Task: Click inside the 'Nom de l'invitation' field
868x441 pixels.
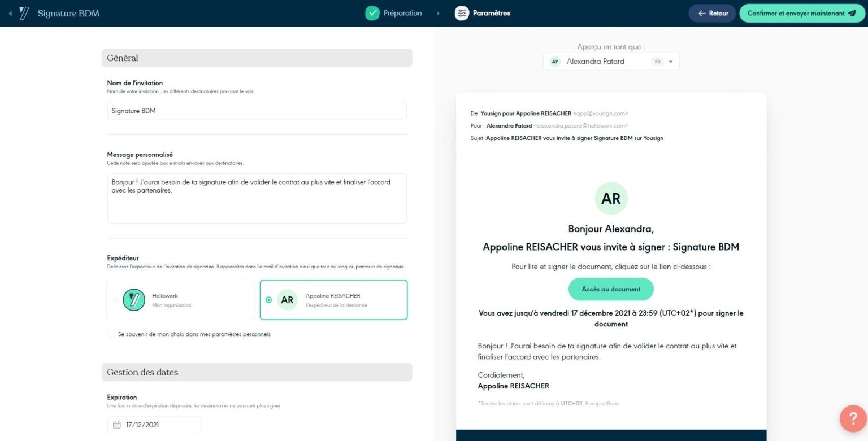Action: pos(257,111)
